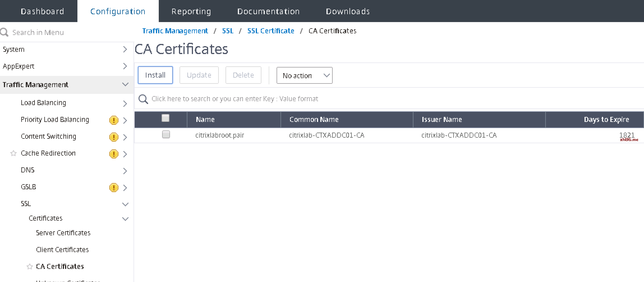Check the select-all checkbox in table header
The image size is (644, 282).
tap(165, 118)
